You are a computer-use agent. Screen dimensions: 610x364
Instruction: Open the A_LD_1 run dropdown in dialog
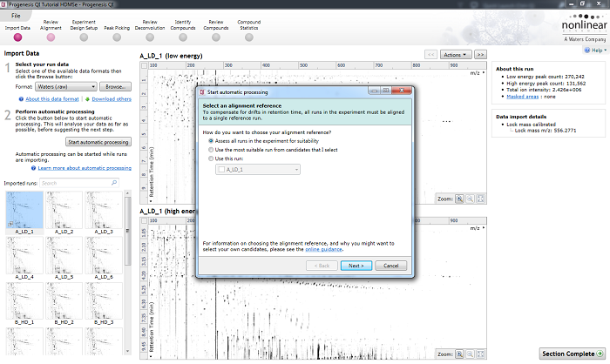click(x=258, y=170)
